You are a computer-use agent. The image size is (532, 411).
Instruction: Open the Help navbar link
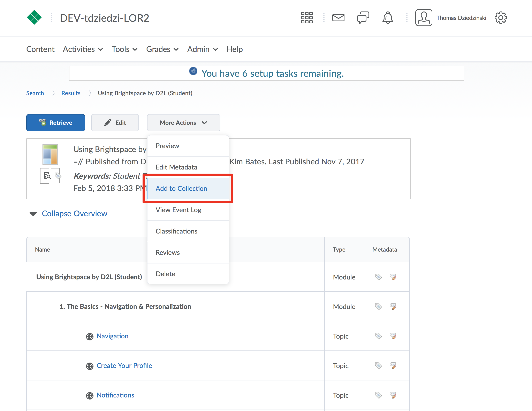(235, 49)
